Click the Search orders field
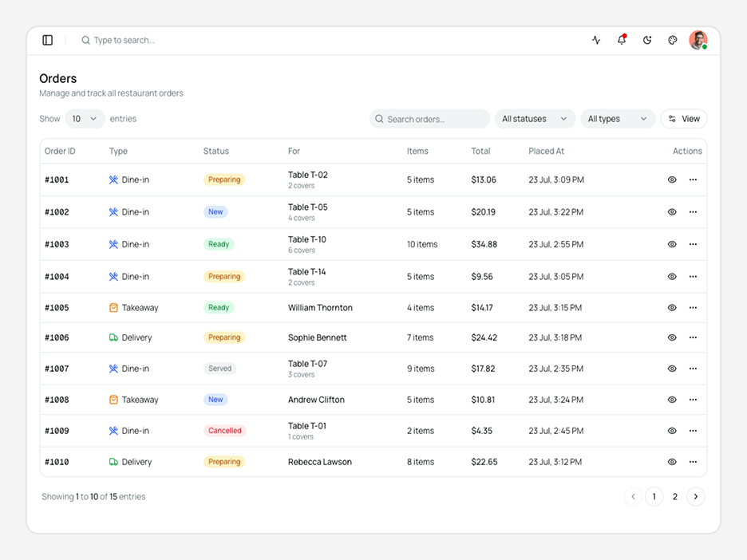This screenshot has width=747, height=560. 429,119
